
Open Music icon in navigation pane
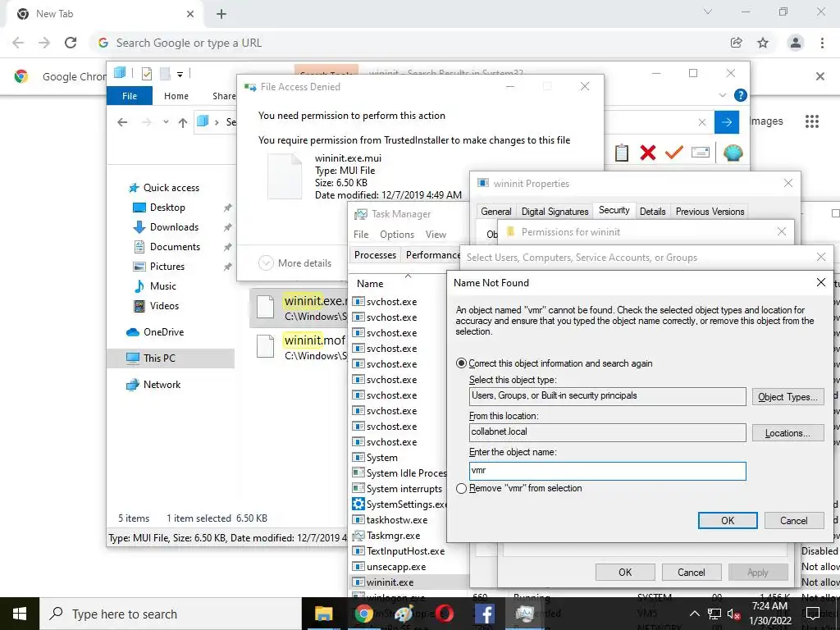coord(139,286)
